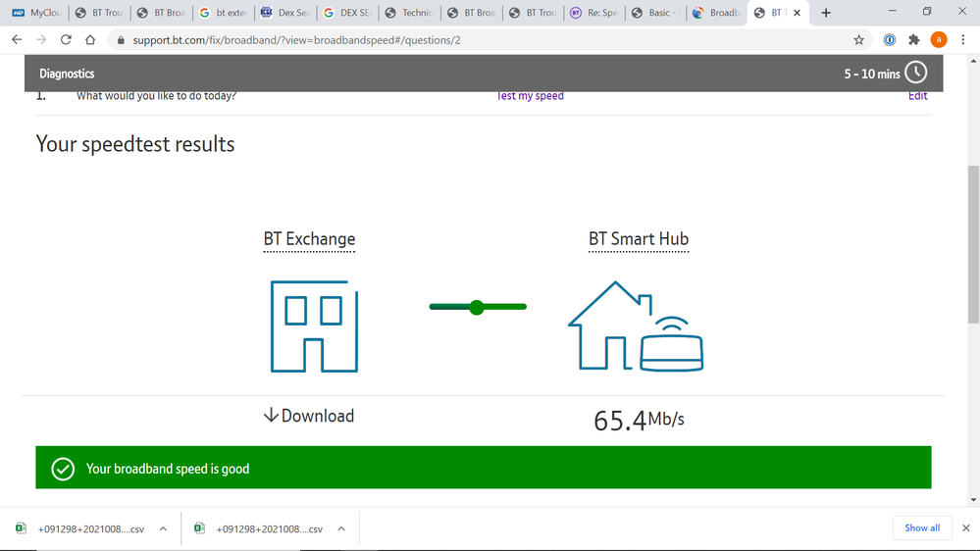This screenshot has height=551, width=980.
Task: Switch to the Dex Search tab
Action: (284, 13)
